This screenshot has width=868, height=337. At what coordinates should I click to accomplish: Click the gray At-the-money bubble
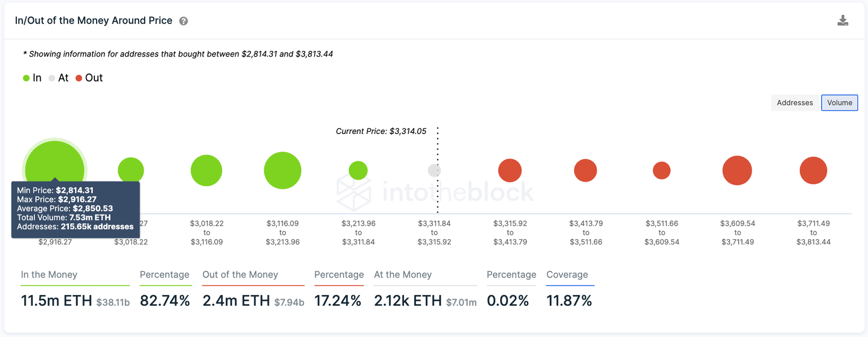[x=434, y=170]
